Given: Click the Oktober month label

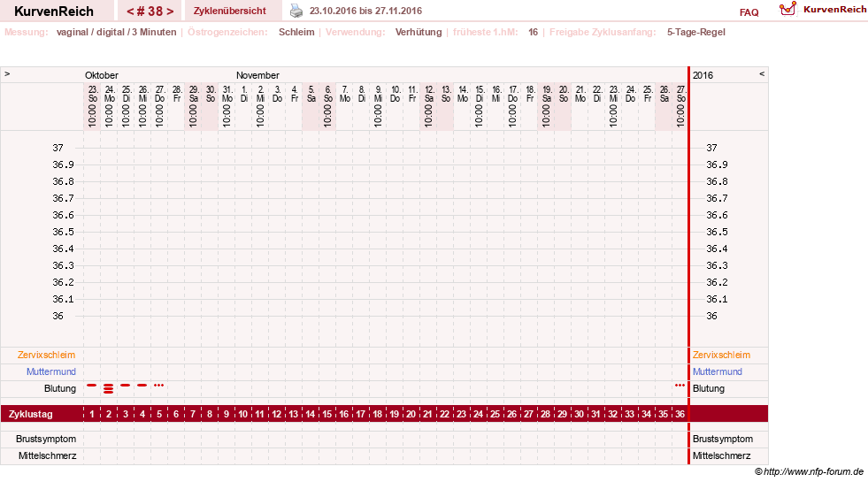Looking at the screenshot, I should (101, 75).
